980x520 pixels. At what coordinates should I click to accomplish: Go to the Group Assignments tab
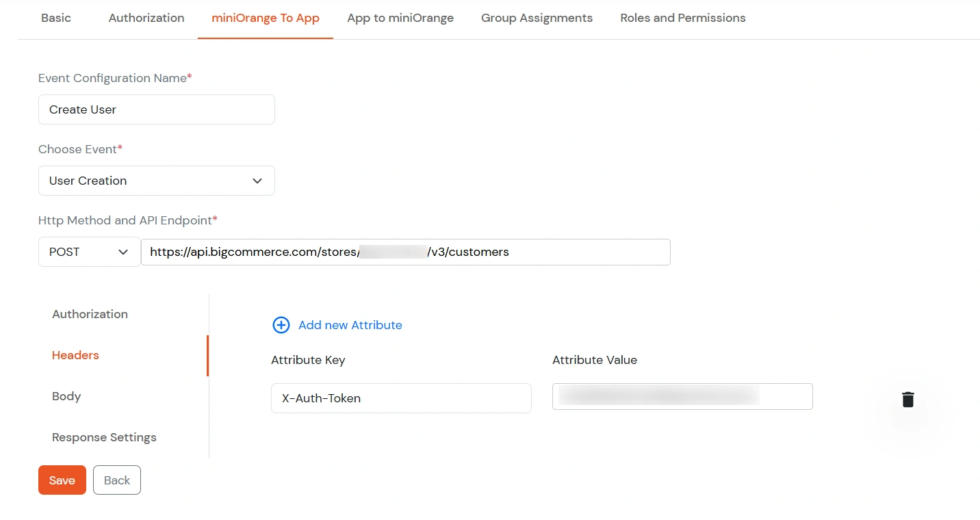pos(537,18)
